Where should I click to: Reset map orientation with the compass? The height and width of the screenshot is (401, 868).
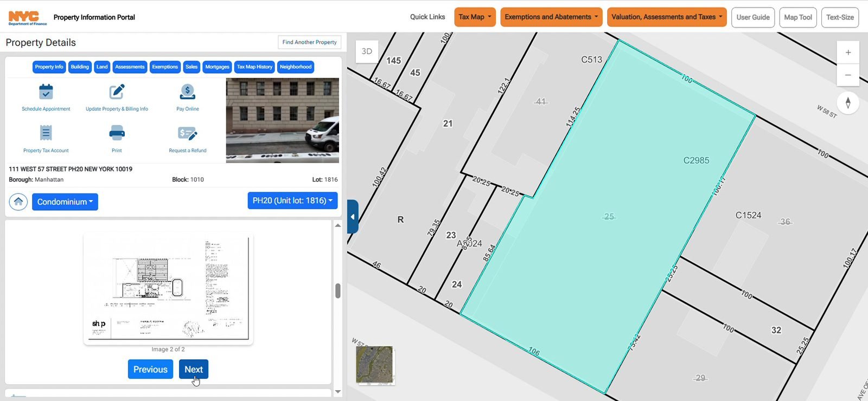click(848, 103)
